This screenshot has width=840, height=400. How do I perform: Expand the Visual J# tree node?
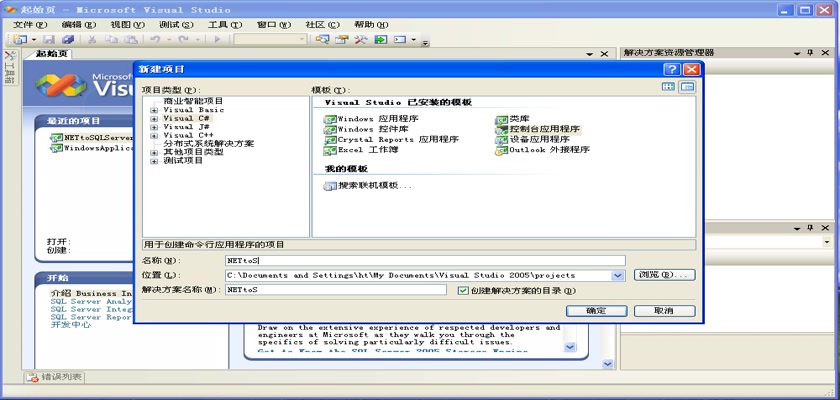pyautogui.click(x=154, y=127)
